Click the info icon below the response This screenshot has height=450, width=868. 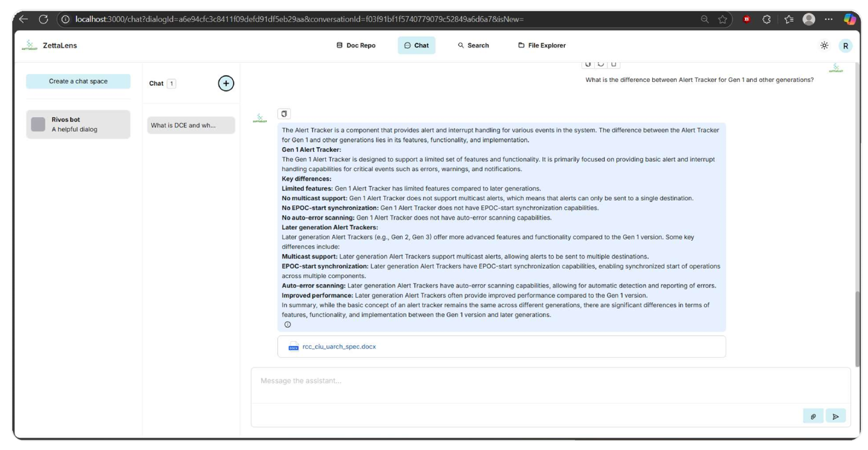(287, 325)
